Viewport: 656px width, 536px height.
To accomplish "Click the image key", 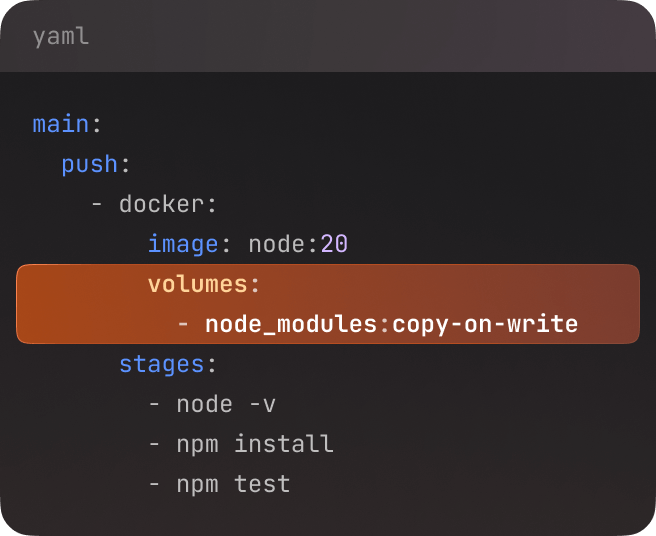I will tap(183, 244).
